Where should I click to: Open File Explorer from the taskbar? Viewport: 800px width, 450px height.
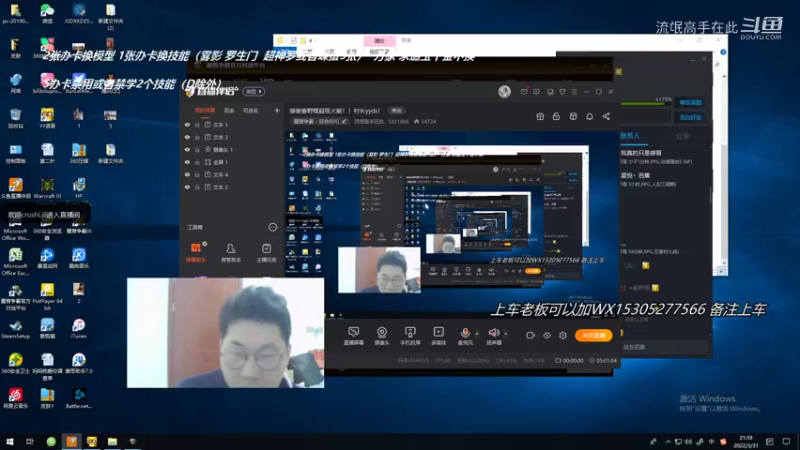click(112, 442)
